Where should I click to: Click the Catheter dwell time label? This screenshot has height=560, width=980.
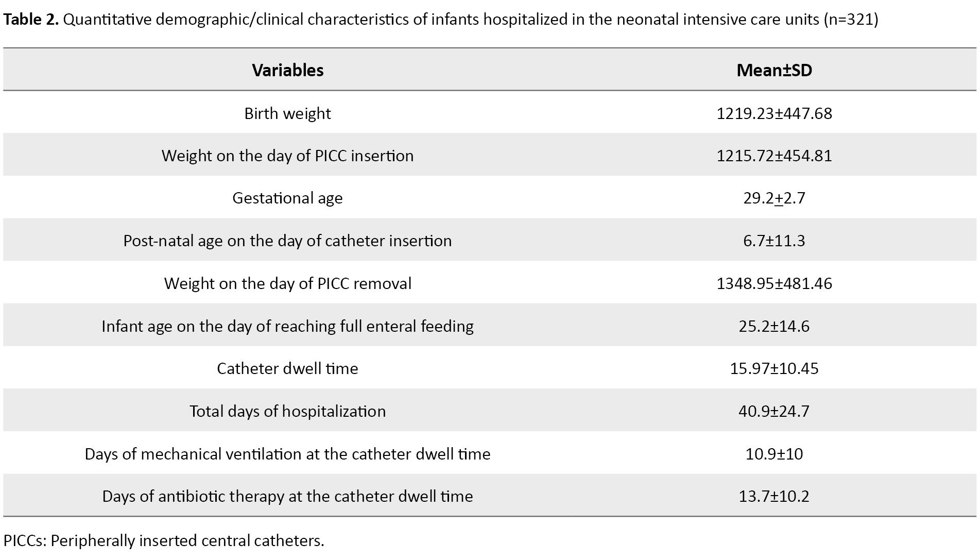coord(287,368)
